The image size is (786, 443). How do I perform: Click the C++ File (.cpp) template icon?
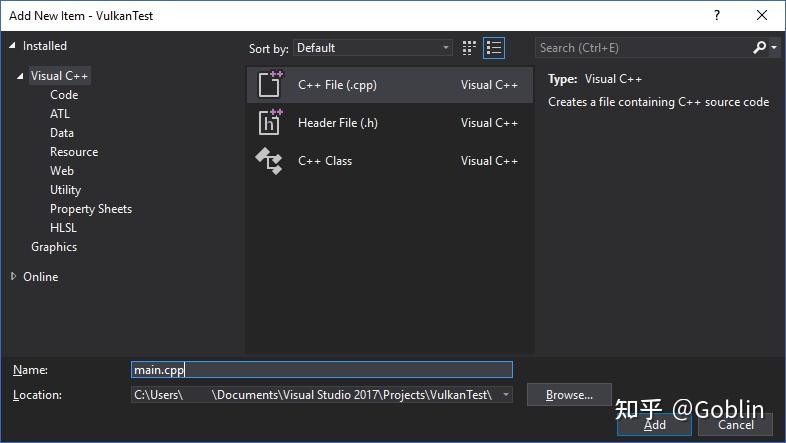click(271, 85)
